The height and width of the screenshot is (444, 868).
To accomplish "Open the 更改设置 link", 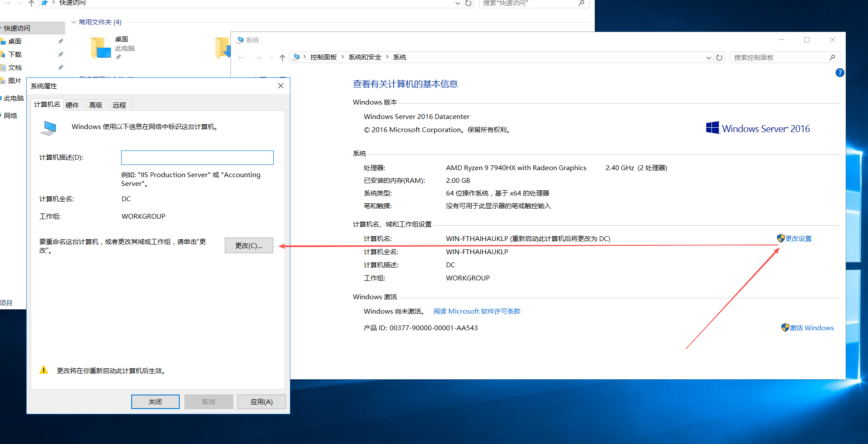I will click(x=798, y=238).
